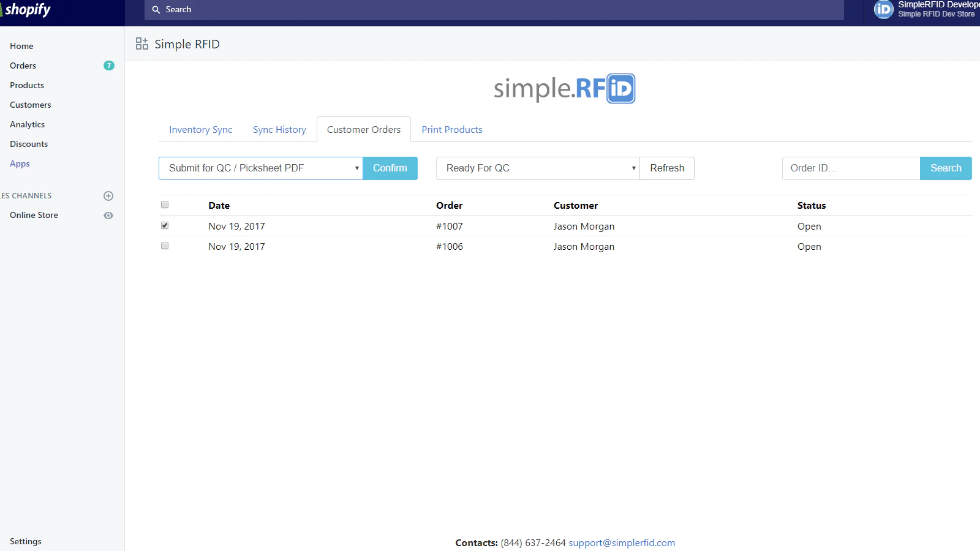The width and height of the screenshot is (980, 551).
Task: Click order number #1006
Action: [450, 247]
